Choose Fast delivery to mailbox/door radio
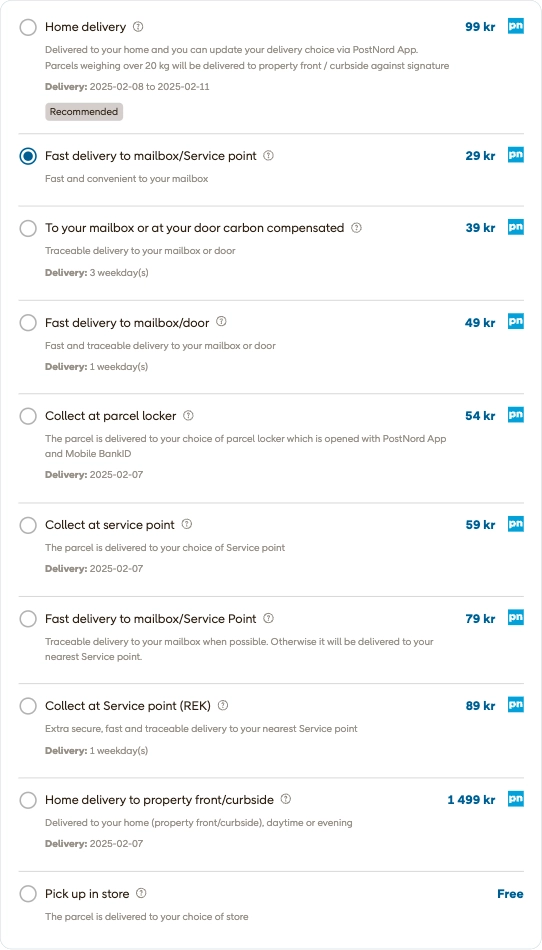Viewport: 542px width, 950px height. tap(28, 323)
